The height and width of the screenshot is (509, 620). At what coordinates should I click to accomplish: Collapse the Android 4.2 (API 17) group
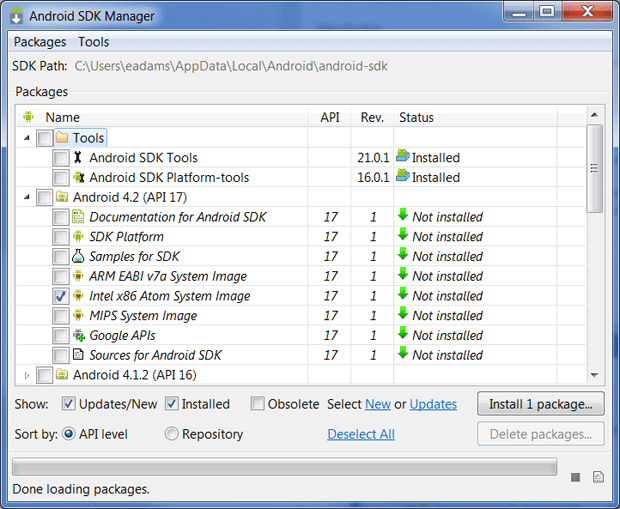pos(26,197)
